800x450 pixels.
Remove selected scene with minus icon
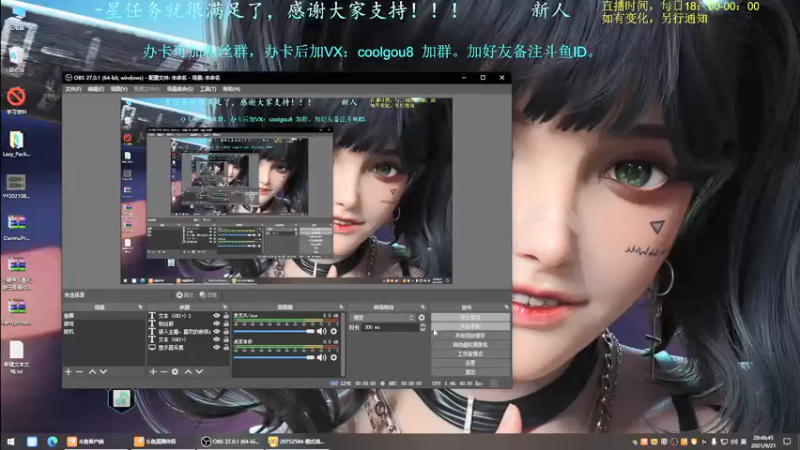(79, 371)
